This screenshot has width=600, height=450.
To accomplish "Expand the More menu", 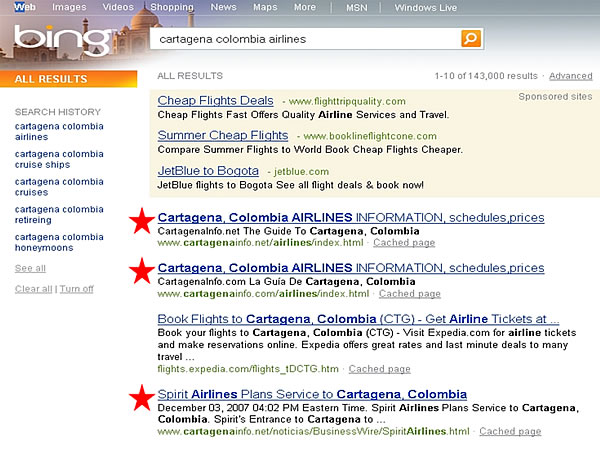I will pos(304,7).
